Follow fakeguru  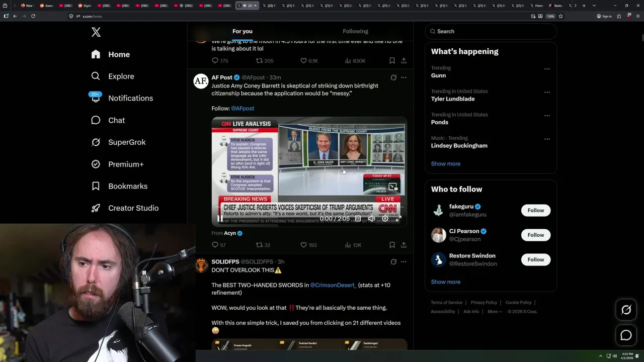536,210
